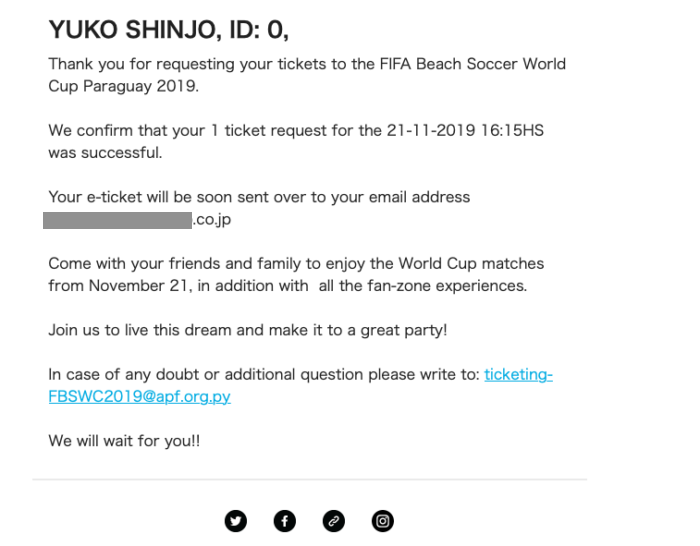
Task: Open the Twitter social icon
Action: [236, 521]
